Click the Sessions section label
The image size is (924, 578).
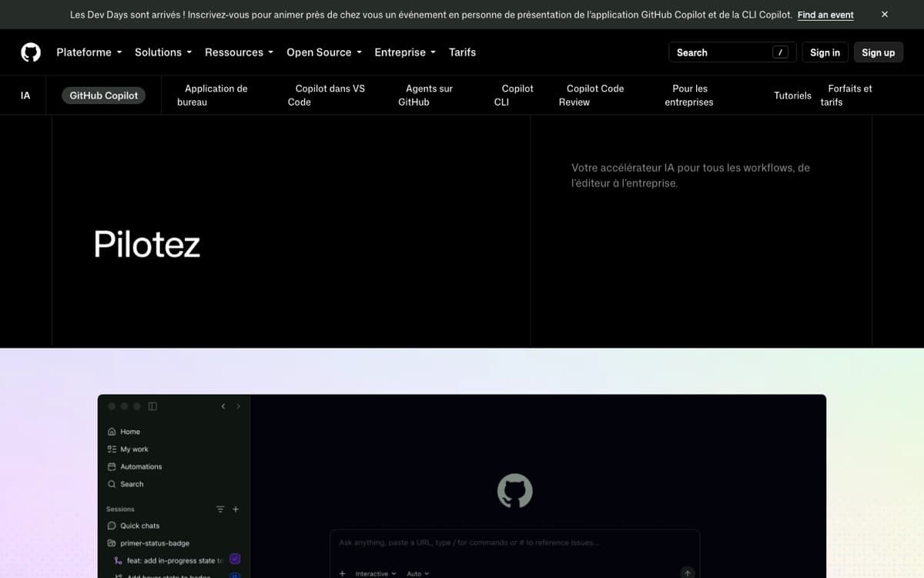click(120, 509)
